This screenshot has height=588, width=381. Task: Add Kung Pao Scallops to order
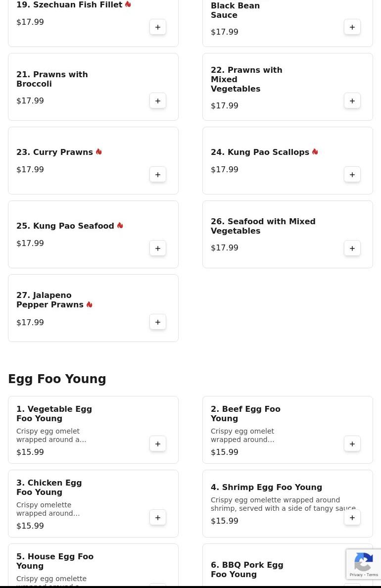pos(352,174)
